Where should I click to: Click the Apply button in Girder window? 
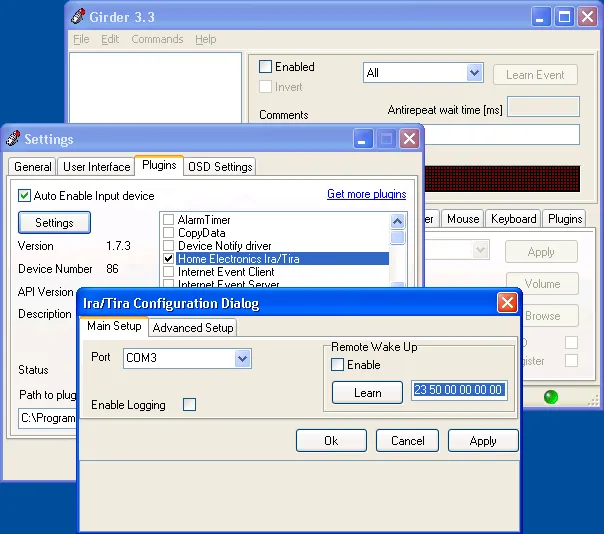(x=541, y=252)
